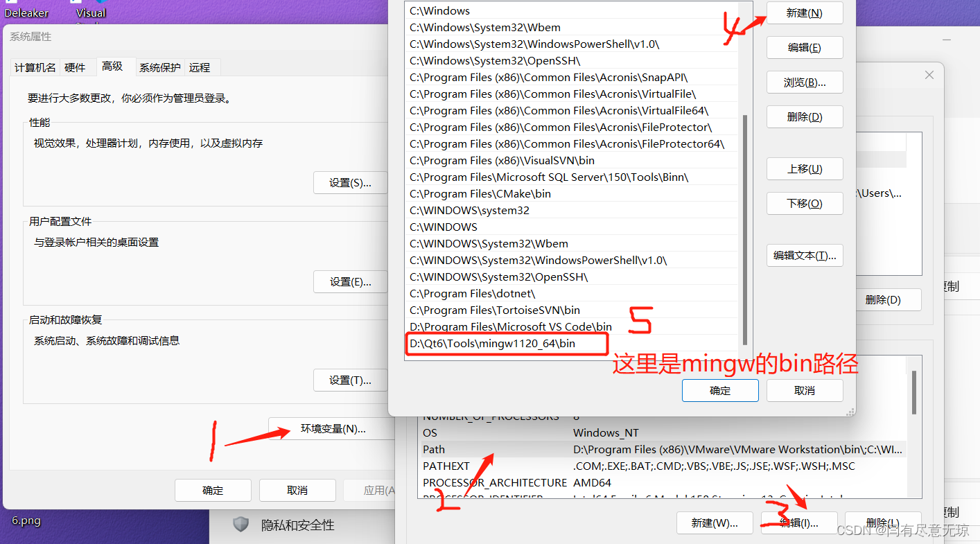
Task: Click 编辑(E) to edit the selected path
Action: click(805, 47)
